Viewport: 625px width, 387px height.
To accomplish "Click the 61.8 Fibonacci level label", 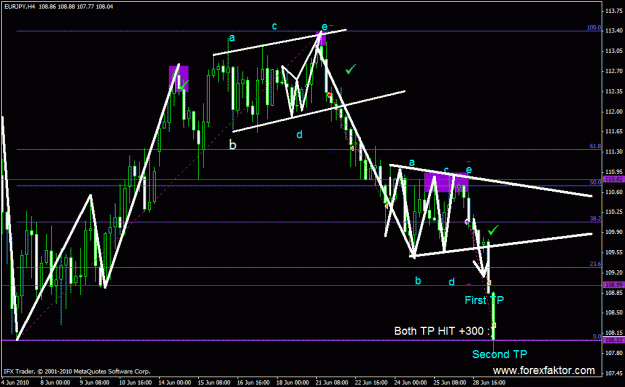I will (x=596, y=147).
